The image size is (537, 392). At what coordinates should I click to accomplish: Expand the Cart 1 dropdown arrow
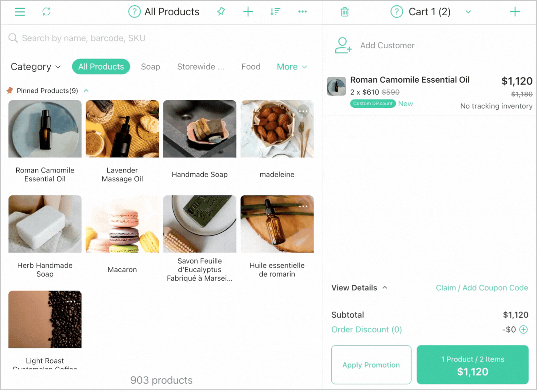tap(468, 12)
